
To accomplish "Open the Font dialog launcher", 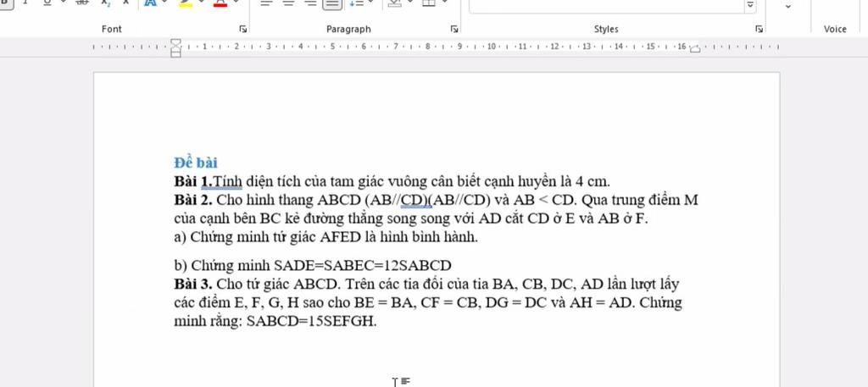I will pos(242,29).
